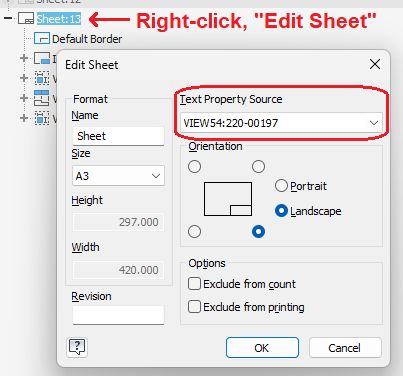The width and height of the screenshot is (403, 376).
Task: Confirm the Edit Sheet dialog with OK
Action: tap(262, 348)
